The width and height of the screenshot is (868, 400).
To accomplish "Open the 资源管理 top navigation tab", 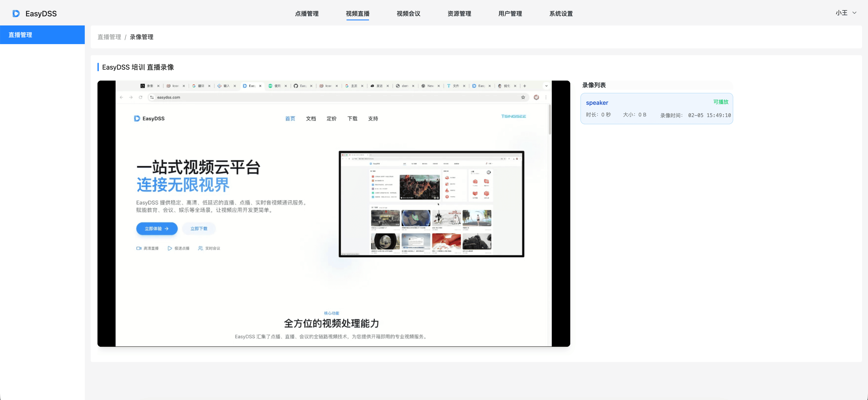I will [x=459, y=14].
